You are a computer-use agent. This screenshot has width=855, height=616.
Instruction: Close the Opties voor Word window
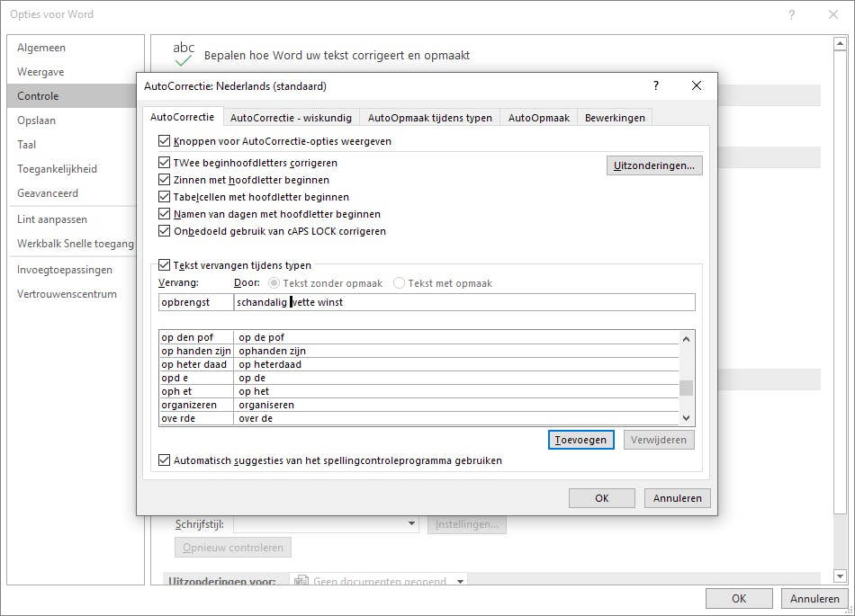point(833,14)
